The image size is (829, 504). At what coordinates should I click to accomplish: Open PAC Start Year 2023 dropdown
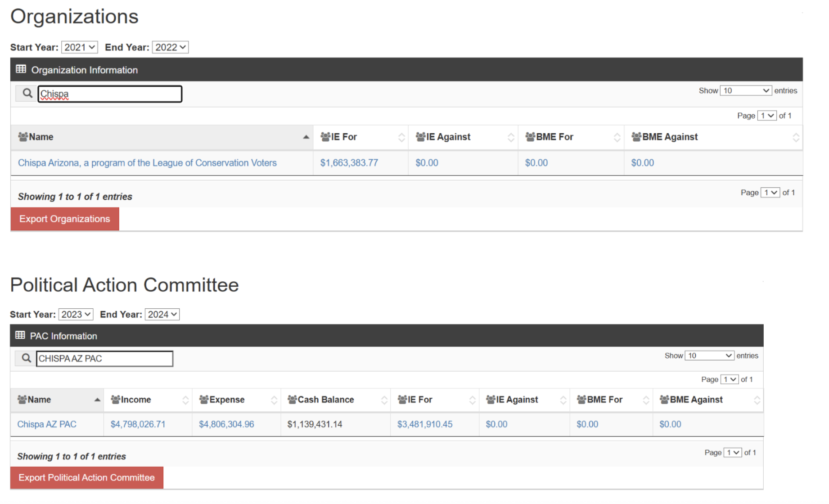click(x=76, y=314)
